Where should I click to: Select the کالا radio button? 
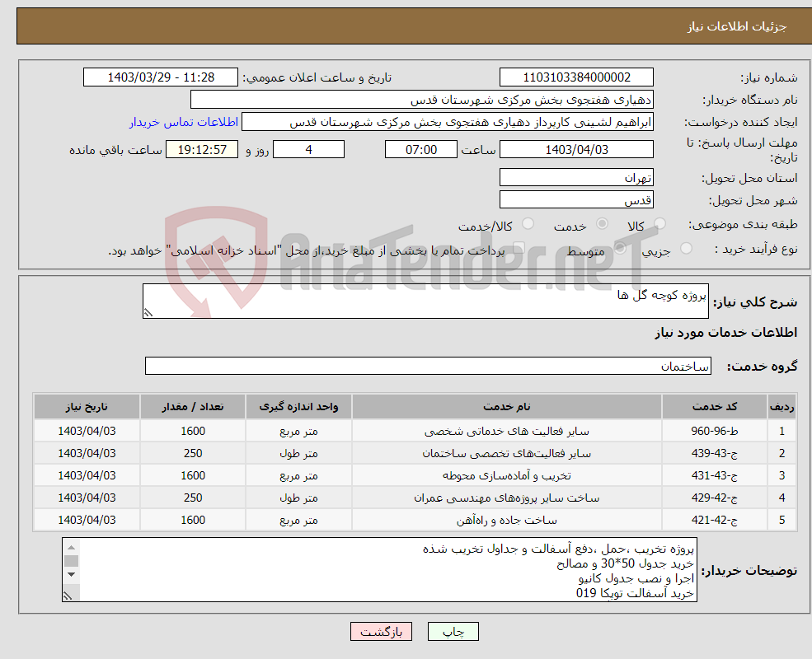(x=659, y=224)
